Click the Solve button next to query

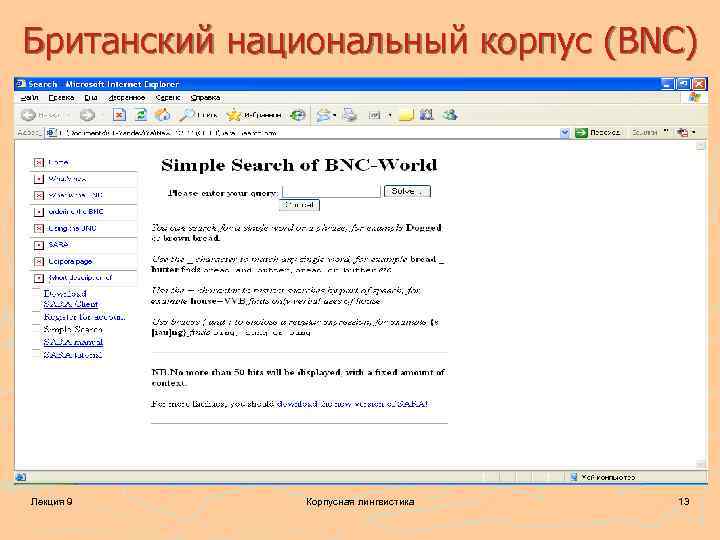[407, 191]
